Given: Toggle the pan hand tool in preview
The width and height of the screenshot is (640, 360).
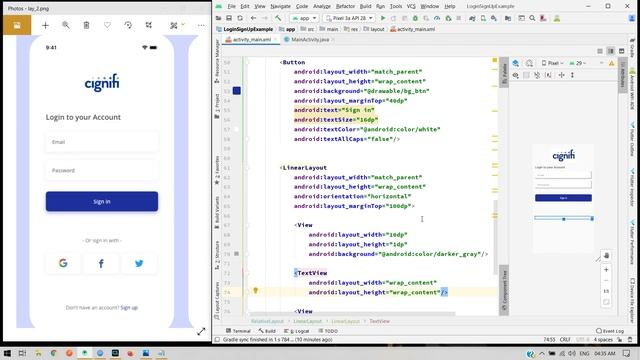Looking at the screenshot, I should [x=606, y=256].
